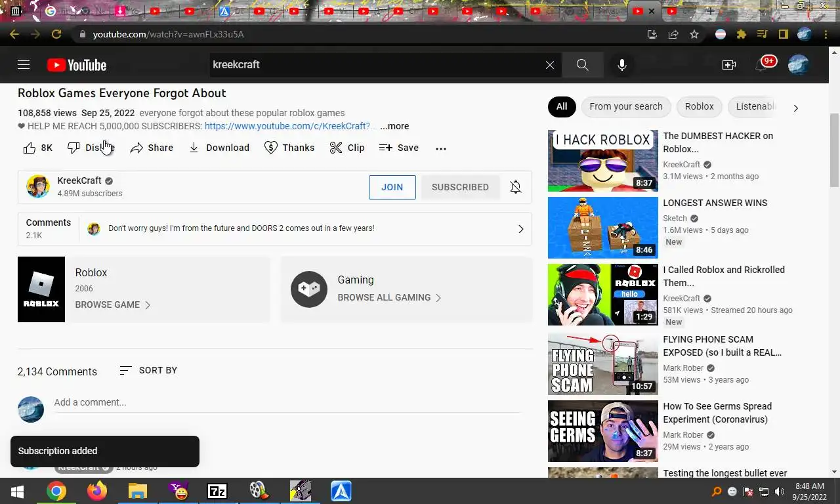Image resolution: width=840 pixels, height=504 pixels.
Task: Open the Extensions puzzle icon
Action: pos(742,34)
